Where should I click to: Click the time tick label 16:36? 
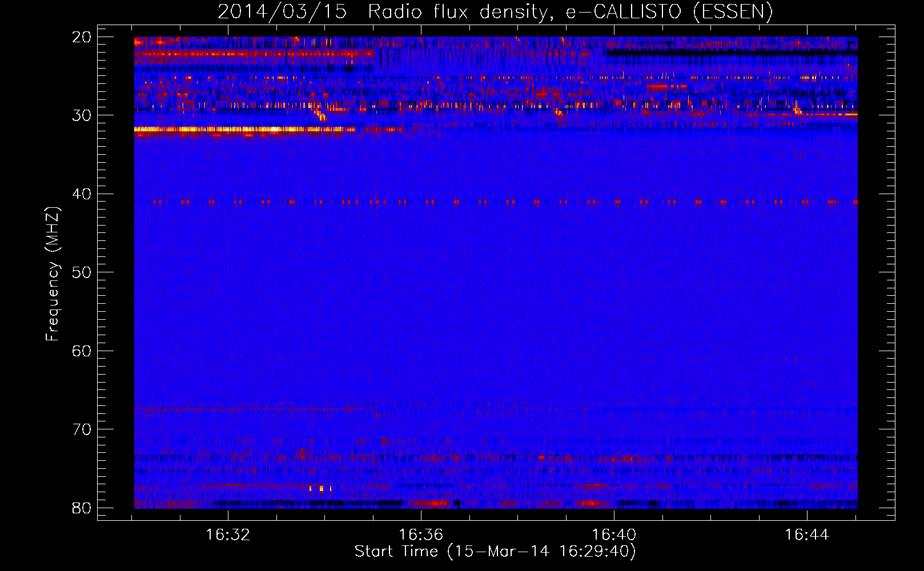click(x=421, y=534)
